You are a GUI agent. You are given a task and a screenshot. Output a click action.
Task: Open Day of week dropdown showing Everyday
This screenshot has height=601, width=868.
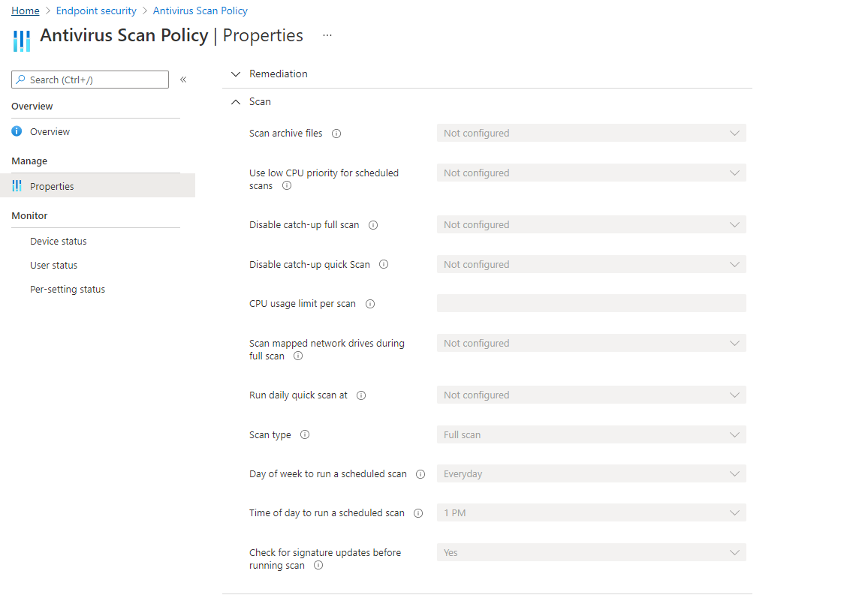pyautogui.click(x=591, y=474)
